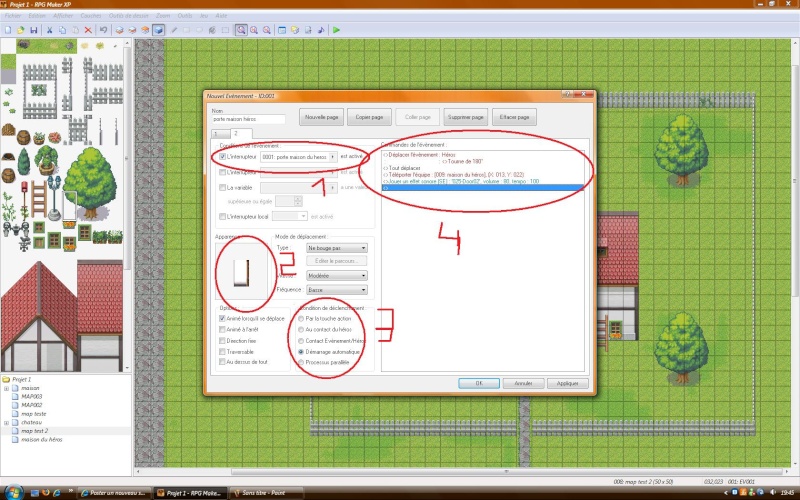Screen dimensions: 800x500
Task: Open the Type dropdown Ne bouge pas
Action: pyautogui.click(x=337, y=248)
